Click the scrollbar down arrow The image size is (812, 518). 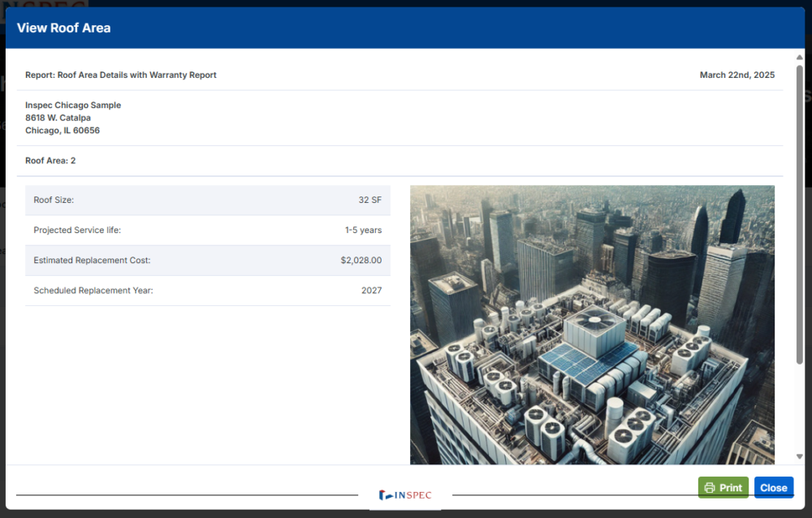pyautogui.click(x=800, y=457)
